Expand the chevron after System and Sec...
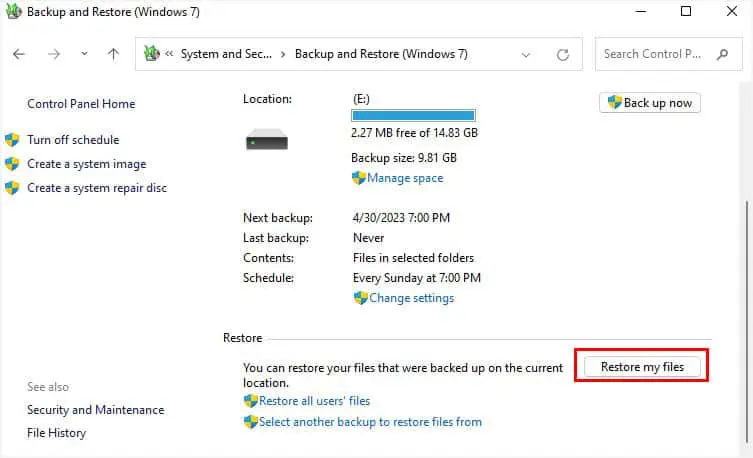Viewport: 753px width, 458px height. 283,54
